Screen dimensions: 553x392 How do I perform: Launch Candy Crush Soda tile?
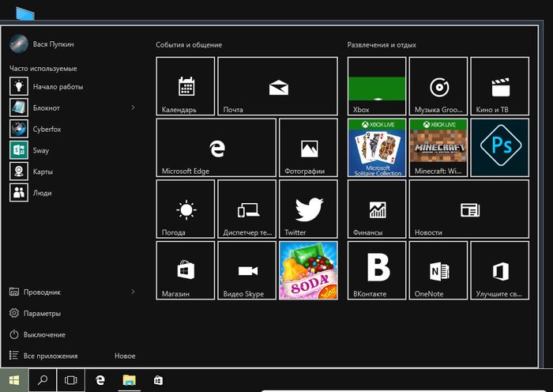308,271
